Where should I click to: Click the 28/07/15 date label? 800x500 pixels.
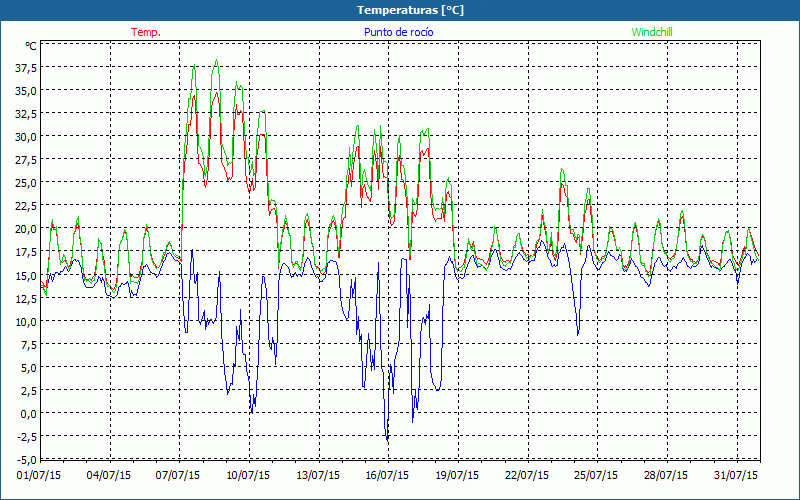[x=666, y=476]
